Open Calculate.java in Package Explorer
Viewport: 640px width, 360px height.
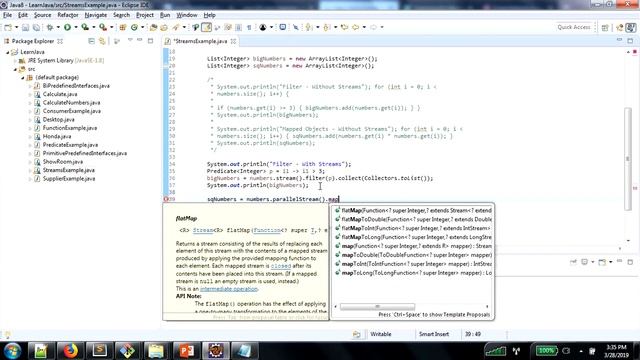click(60, 94)
